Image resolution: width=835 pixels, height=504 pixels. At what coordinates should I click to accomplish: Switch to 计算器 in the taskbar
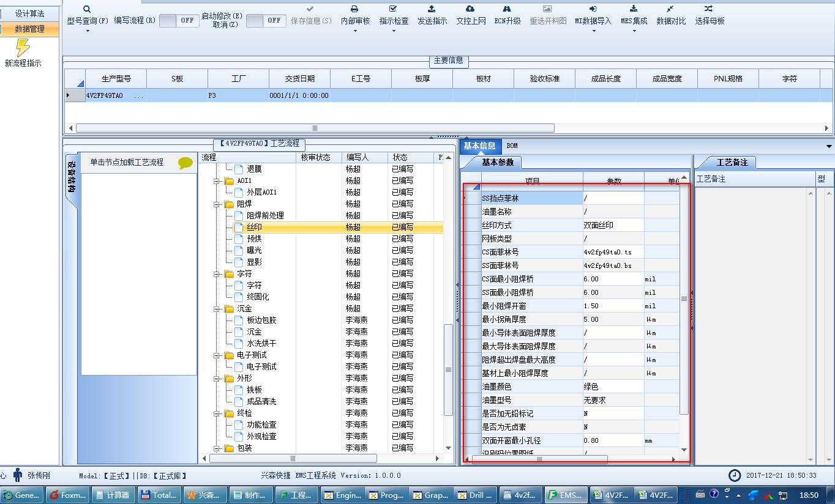[114, 495]
